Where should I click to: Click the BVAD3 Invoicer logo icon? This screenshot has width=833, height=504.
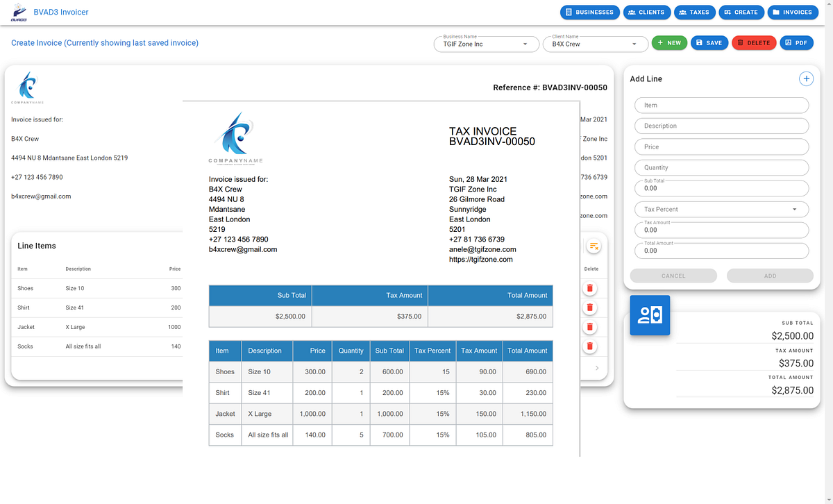19,12
